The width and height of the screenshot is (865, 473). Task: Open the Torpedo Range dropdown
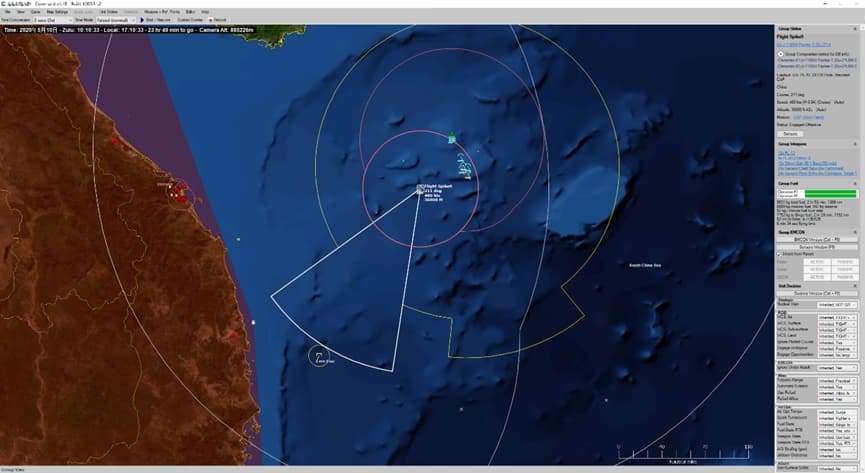(837, 381)
